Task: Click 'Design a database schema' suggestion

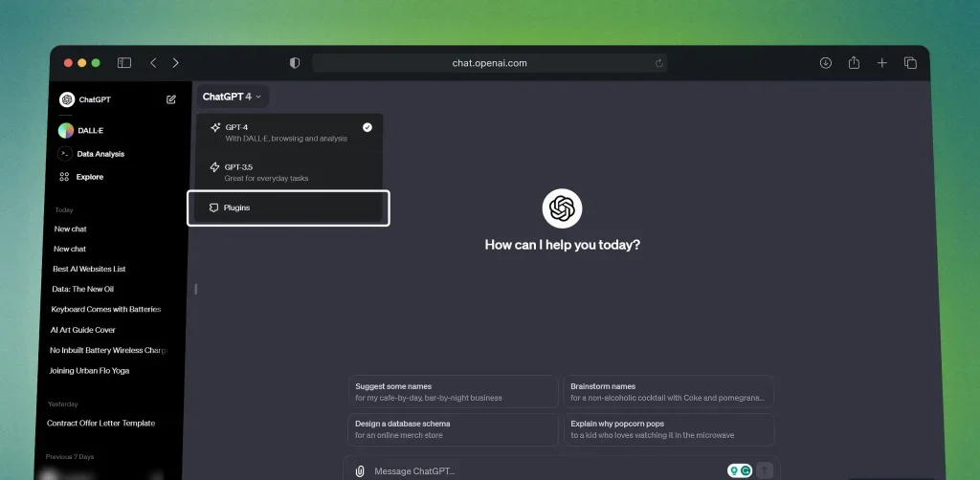Action: pos(452,429)
